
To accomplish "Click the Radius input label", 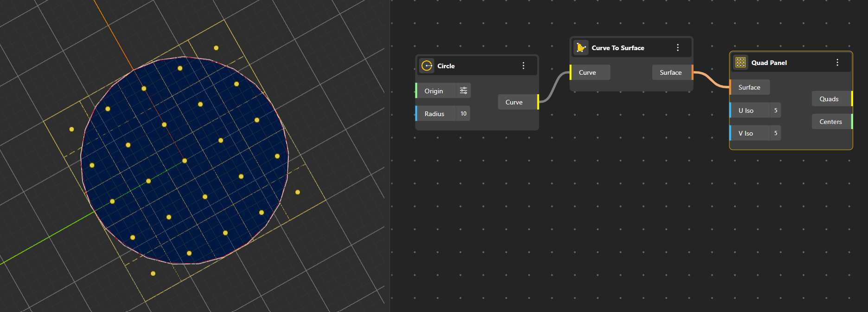I will pos(434,114).
